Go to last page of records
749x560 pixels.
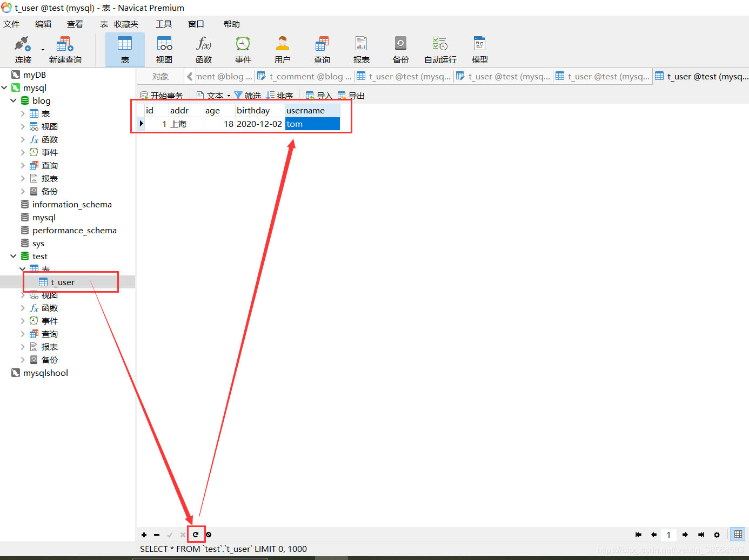(701, 535)
